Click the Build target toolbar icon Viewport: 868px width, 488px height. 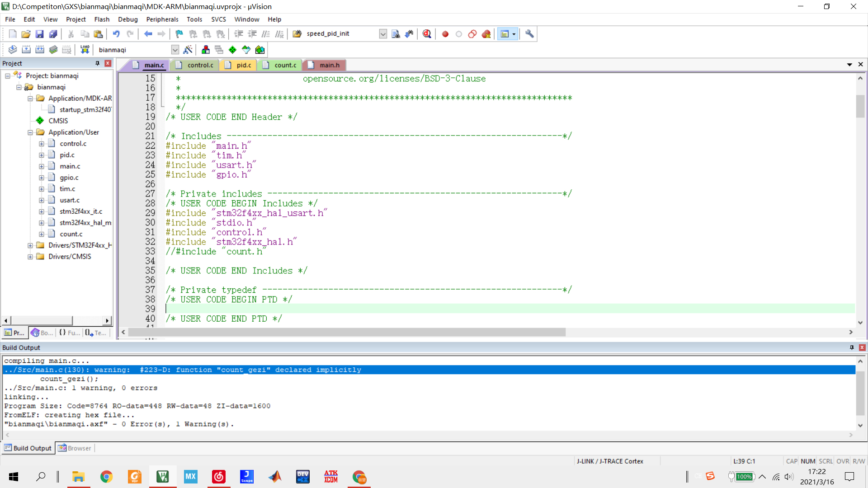[x=26, y=50]
